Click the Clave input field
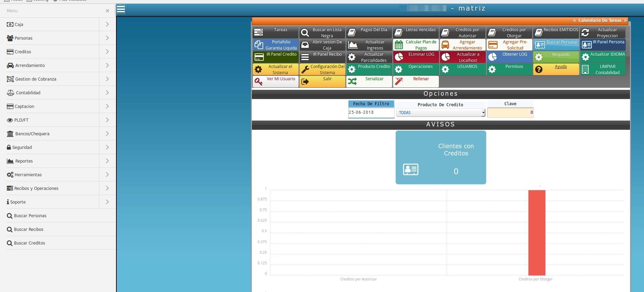The height and width of the screenshot is (292, 644). (x=511, y=112)
